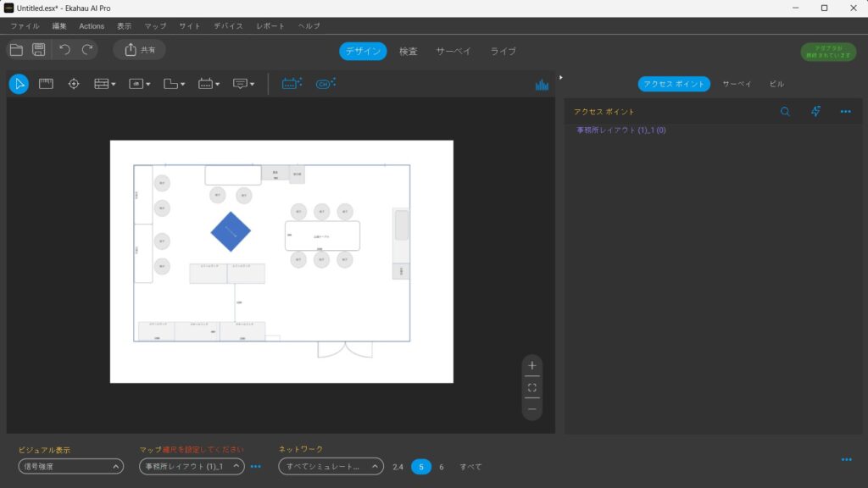Switch to the サーベイ mode tab
The width and height of the screenshot is (868, 488).
(x=453, y=52)
